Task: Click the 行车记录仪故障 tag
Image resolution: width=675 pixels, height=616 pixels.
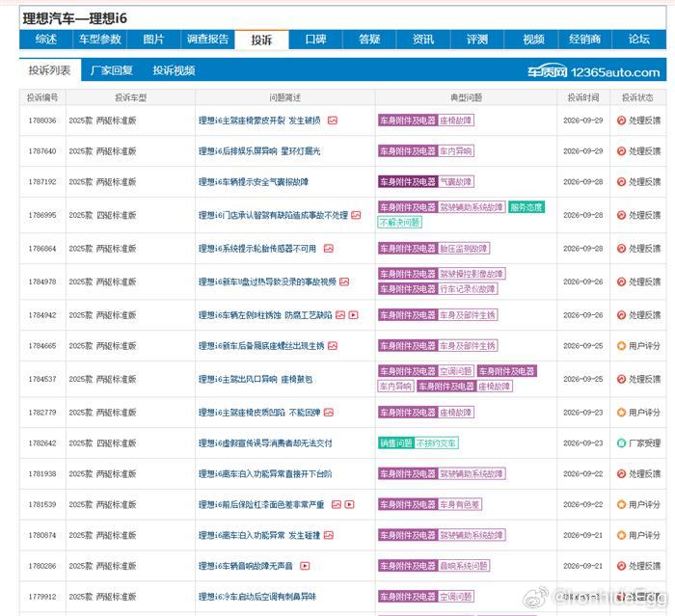Action: pyautogui.click(x=468, y=289)
